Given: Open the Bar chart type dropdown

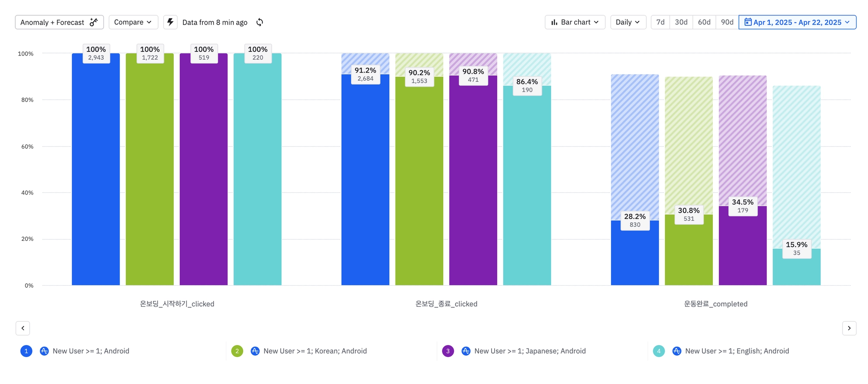Looking at the screenshot, I should [575, 22].
